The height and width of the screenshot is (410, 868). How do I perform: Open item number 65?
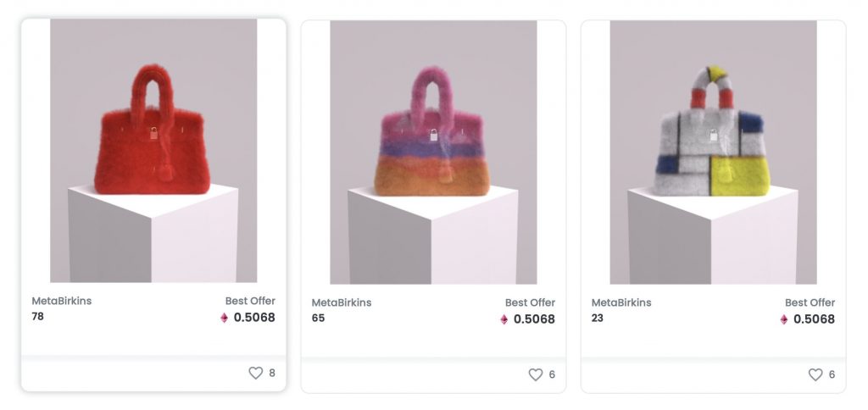click(x=318, y=319)
